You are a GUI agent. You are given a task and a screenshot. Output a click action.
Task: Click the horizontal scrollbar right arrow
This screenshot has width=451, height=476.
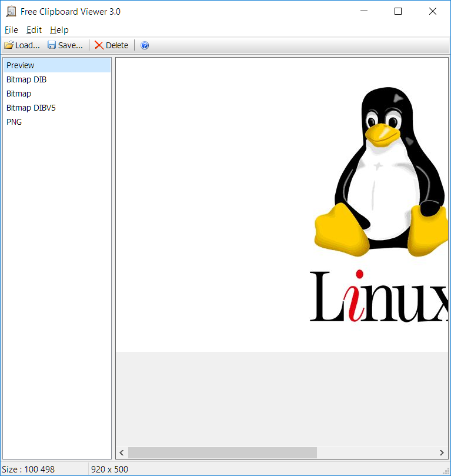click(x=442, y=452)
